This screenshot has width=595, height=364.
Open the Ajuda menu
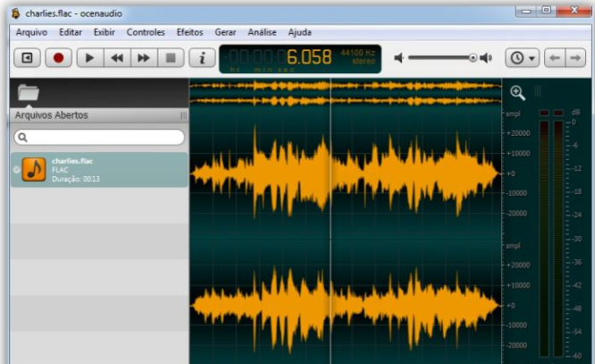300,32
